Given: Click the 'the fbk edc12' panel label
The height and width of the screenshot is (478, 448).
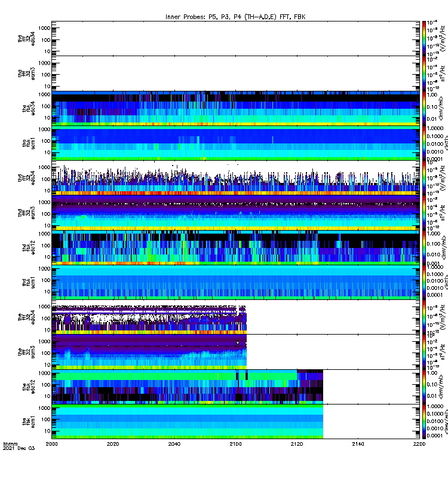Looking at the screenshot, I should [x=29, y=387].
